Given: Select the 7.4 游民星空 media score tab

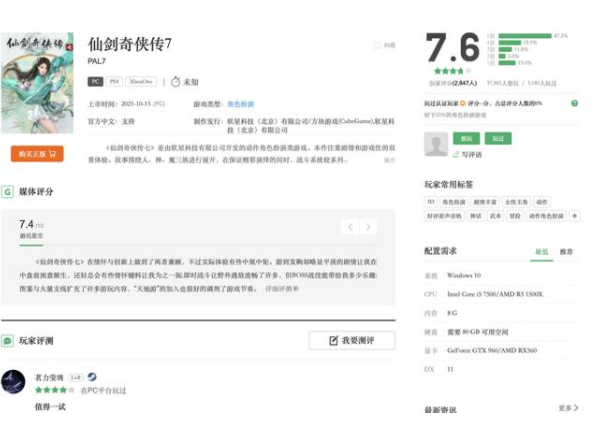Looking at the screenshot, I should point(31,229).
